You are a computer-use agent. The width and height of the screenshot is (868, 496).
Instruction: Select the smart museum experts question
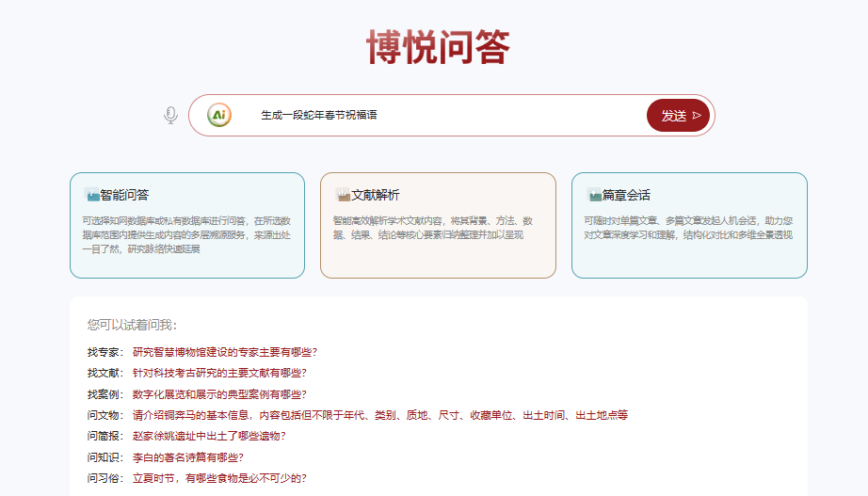pyautogui.click(x=224, y=352)
